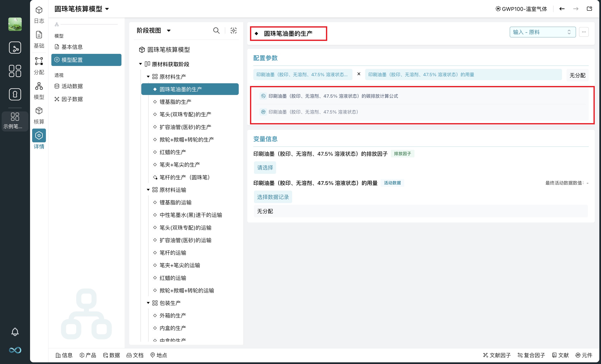This screenshot has height=364, width=601.
Task: Select 锂基脂的生产 in the tree
Action: tap(175, 102)
